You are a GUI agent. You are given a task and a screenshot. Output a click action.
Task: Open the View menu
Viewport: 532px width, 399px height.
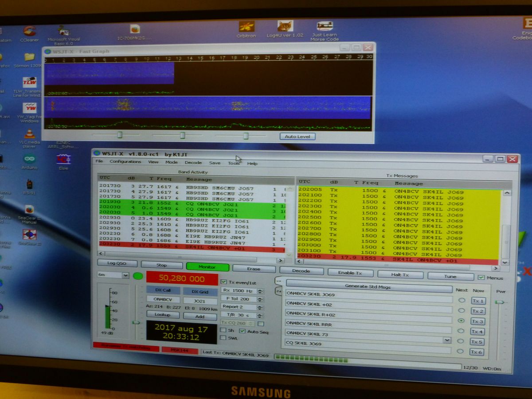tap(153, 162)
